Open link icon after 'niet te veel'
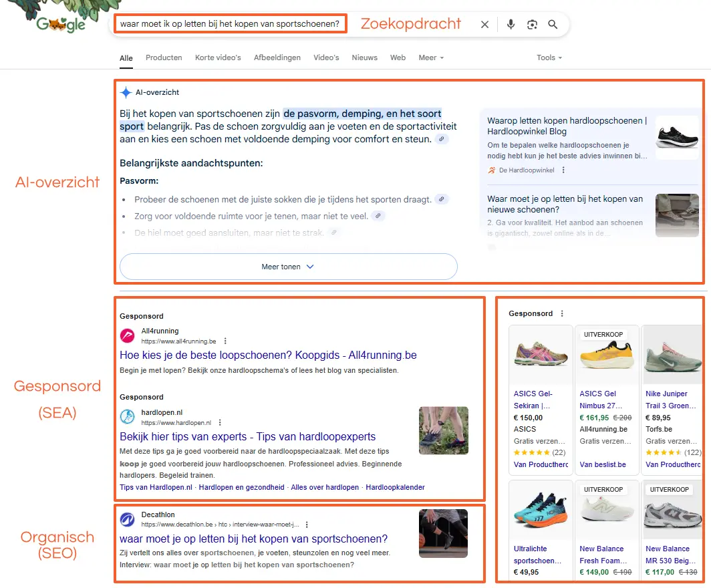The image size is (711, 588). point(378,216)
